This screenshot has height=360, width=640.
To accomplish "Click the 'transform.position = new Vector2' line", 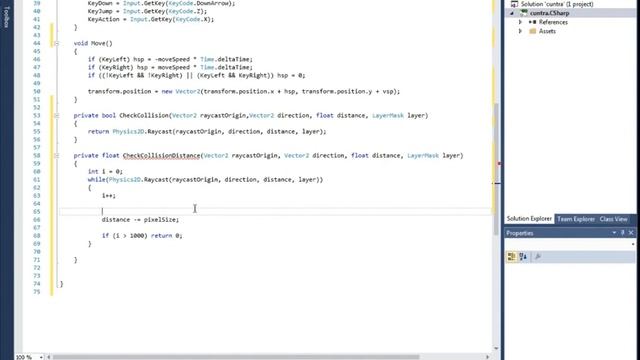I will point(244,91).
